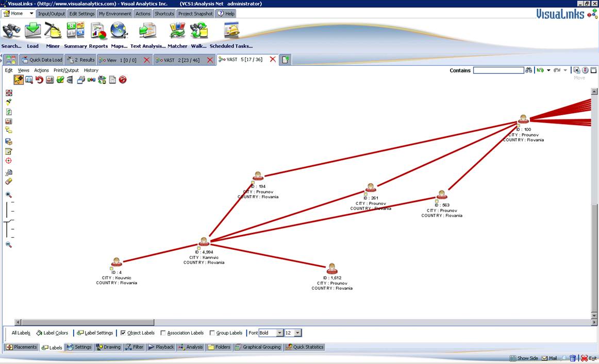
Task: Click the red undo arrow icon
Action: pos(39,80)
